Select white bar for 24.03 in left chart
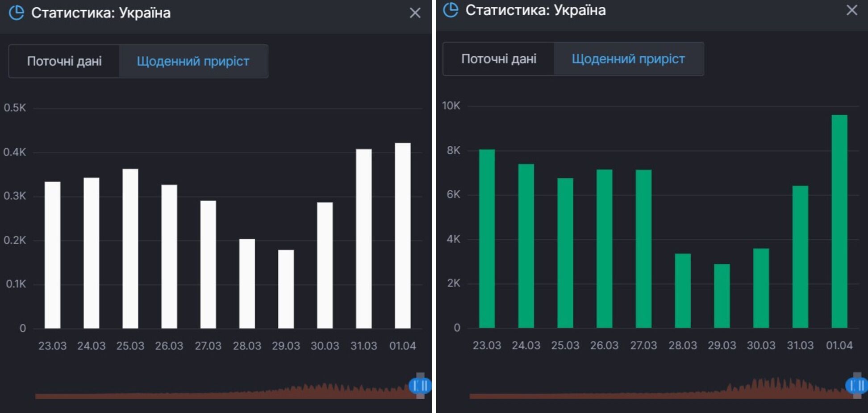This screenshot has height=413, width=868. (x=92, y=253)
